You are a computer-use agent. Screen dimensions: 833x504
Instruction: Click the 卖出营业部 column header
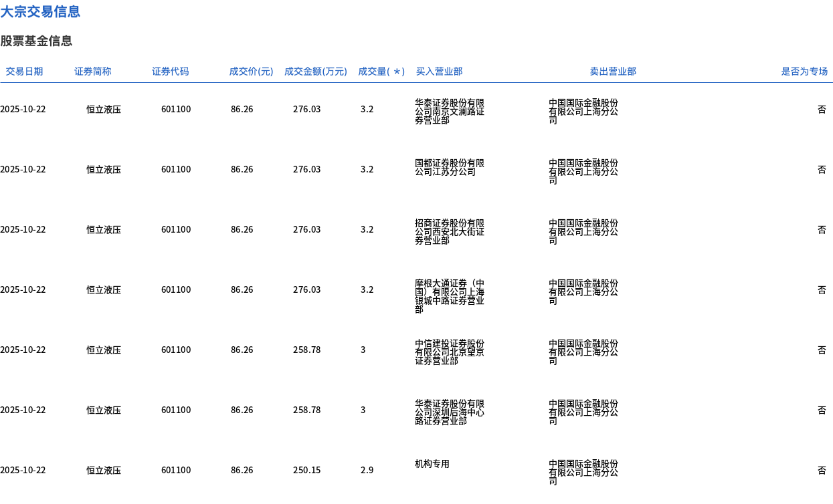[613, 72]
